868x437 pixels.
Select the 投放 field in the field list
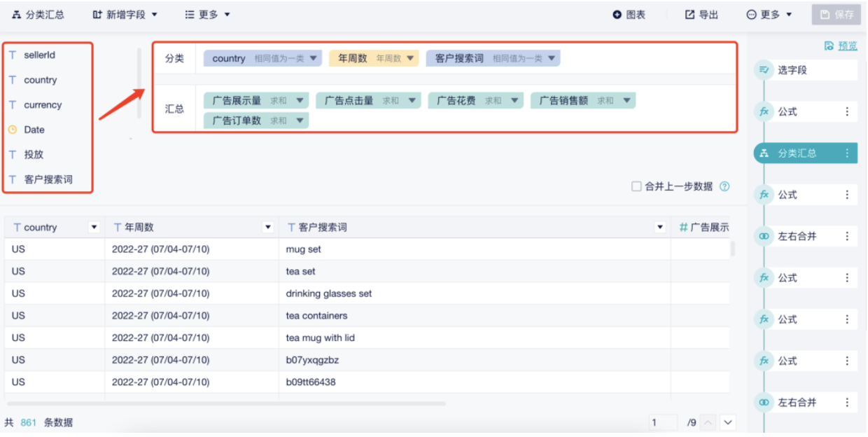(34, 155)
